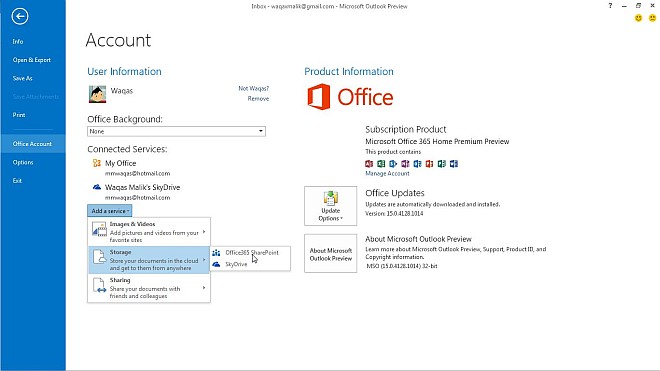This screenshot has height=371, width=660.
Task: Open Options from the sidebar
Action: (x=23, y=162)
